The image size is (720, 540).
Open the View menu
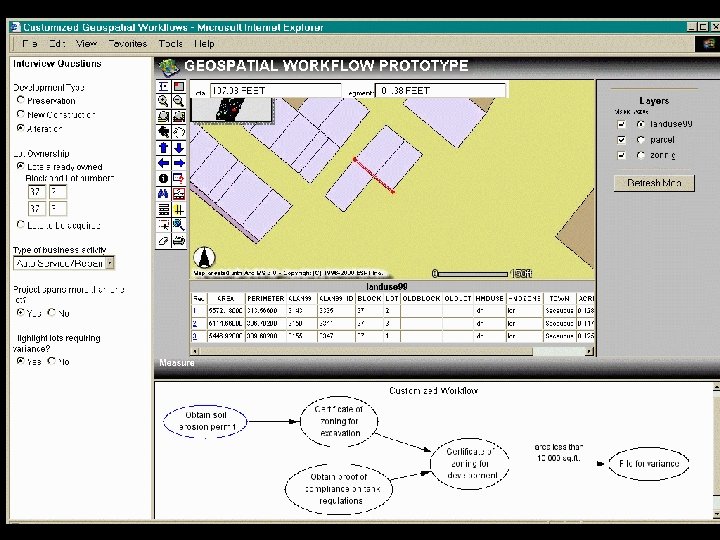86,44
